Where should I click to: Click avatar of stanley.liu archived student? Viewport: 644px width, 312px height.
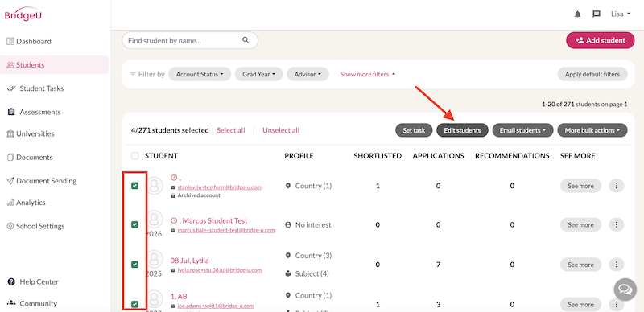(x=155, y=185)
